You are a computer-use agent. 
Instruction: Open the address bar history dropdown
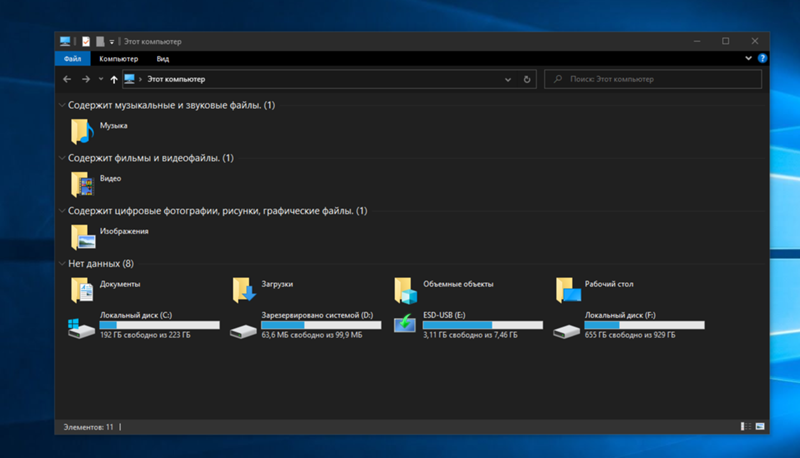coord(508,80)
